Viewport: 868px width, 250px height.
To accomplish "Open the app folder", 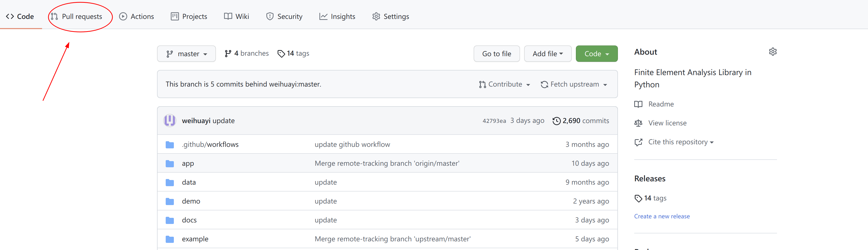I will 188,163.
